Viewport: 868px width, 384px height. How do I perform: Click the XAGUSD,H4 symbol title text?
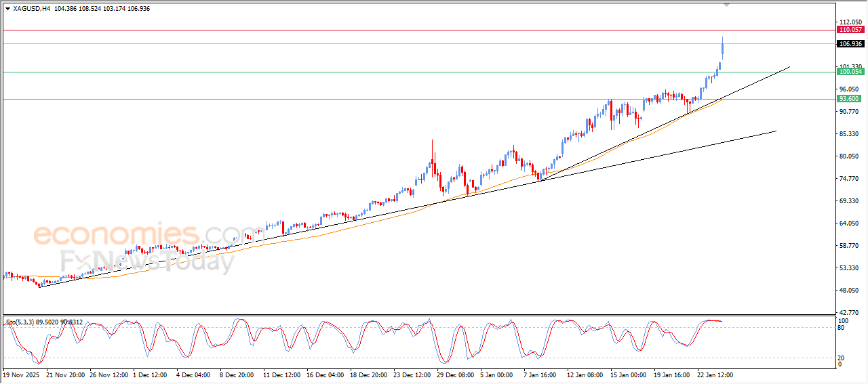click(32, 8)
